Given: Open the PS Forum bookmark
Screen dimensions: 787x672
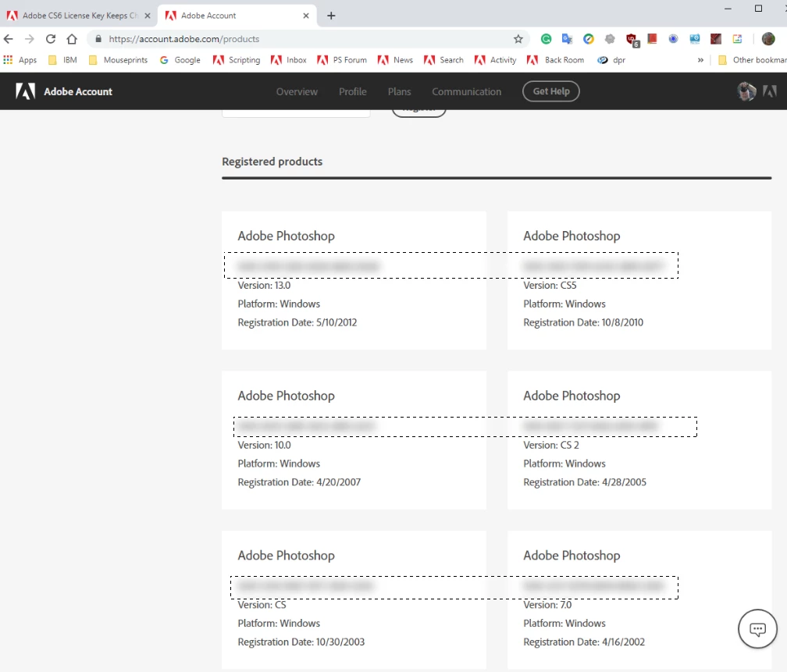Looking at the screenshot, I should click(x=342, y=60).
